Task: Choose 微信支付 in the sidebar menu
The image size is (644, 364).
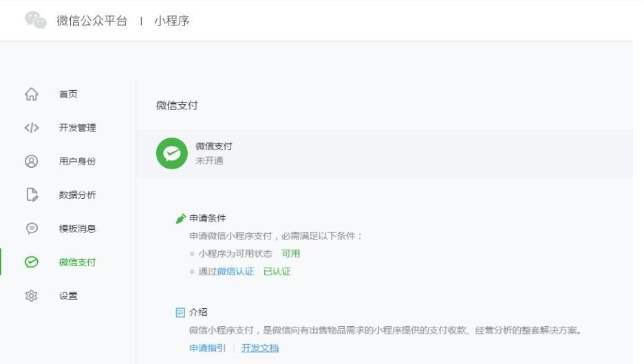Action: point(77,262)
